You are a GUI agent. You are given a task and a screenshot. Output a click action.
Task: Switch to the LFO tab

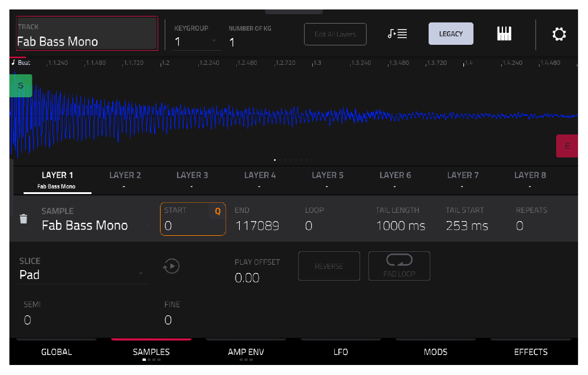click(x=341, y=352)
